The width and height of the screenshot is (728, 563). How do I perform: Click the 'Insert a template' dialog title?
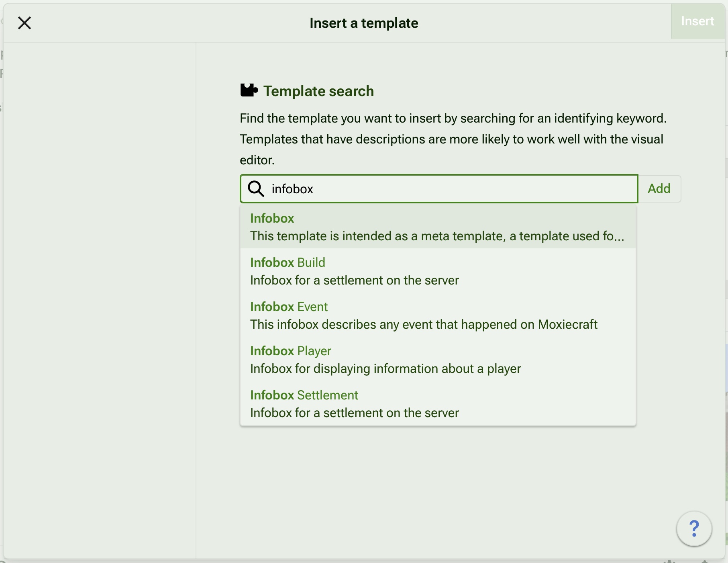pos(364,23)
